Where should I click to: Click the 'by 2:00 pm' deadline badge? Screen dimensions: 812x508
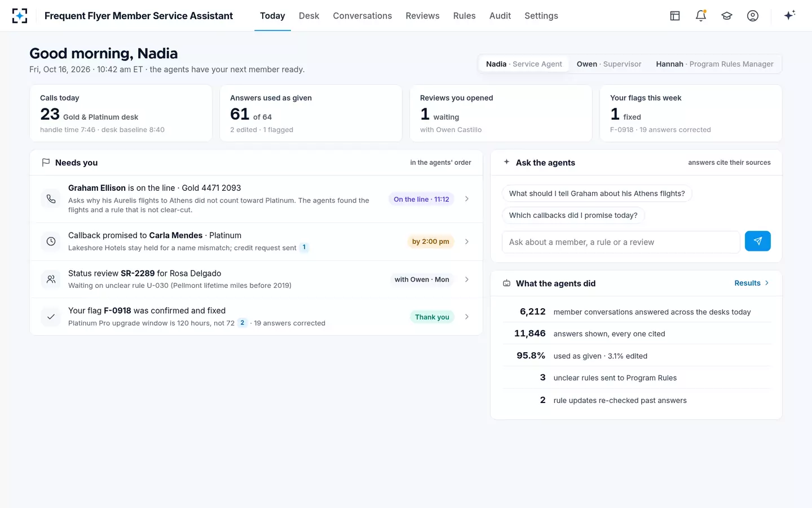431,242
